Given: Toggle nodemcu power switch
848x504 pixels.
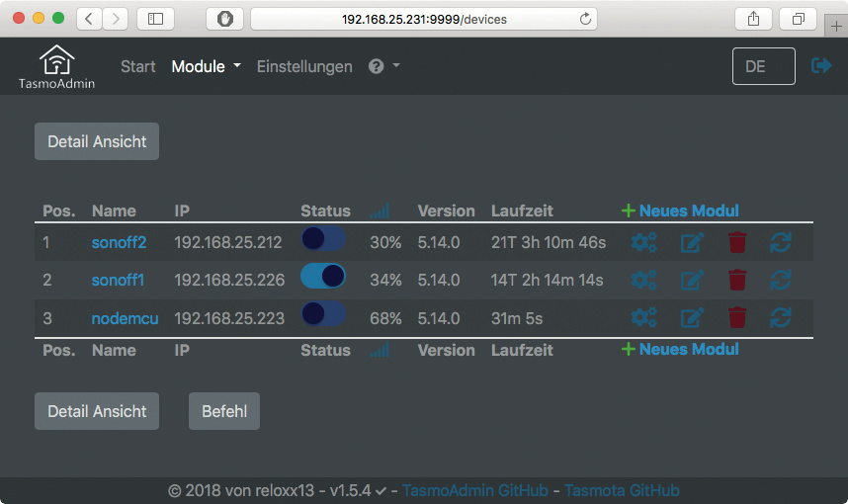Looking at the screenshot, I should (x=323, y=314).
